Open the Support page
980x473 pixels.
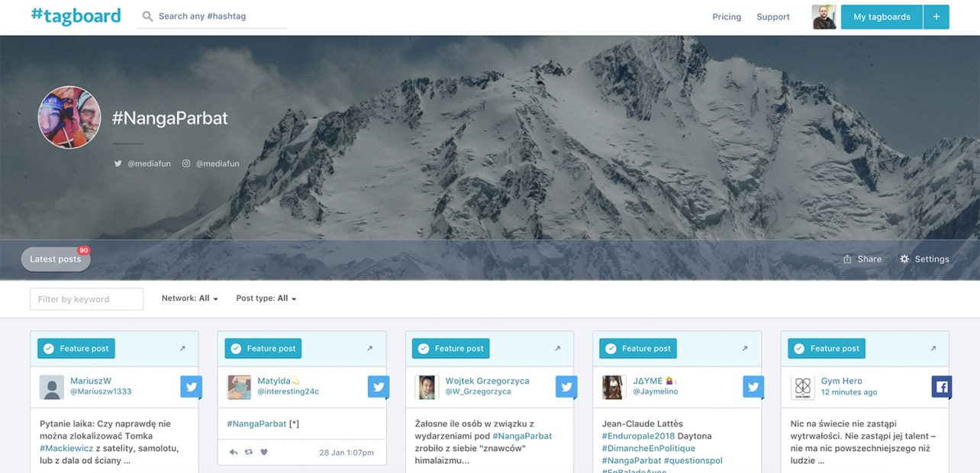point(773,17)
